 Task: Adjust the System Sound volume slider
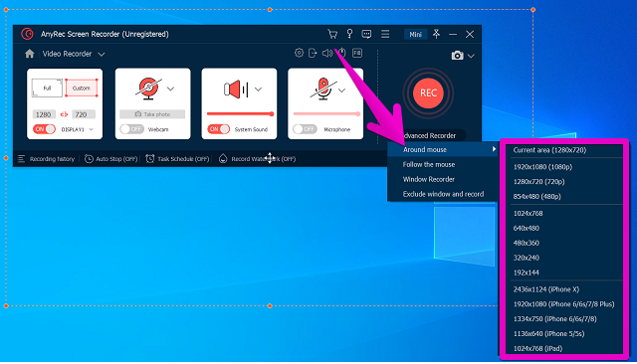(x=240, y=114)
